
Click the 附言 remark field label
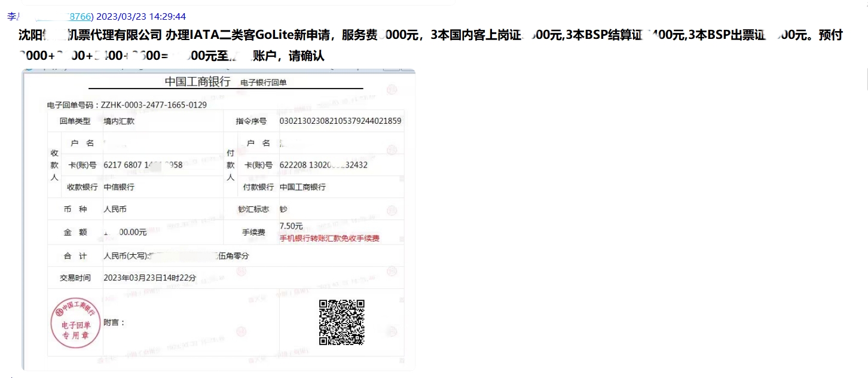114,322
